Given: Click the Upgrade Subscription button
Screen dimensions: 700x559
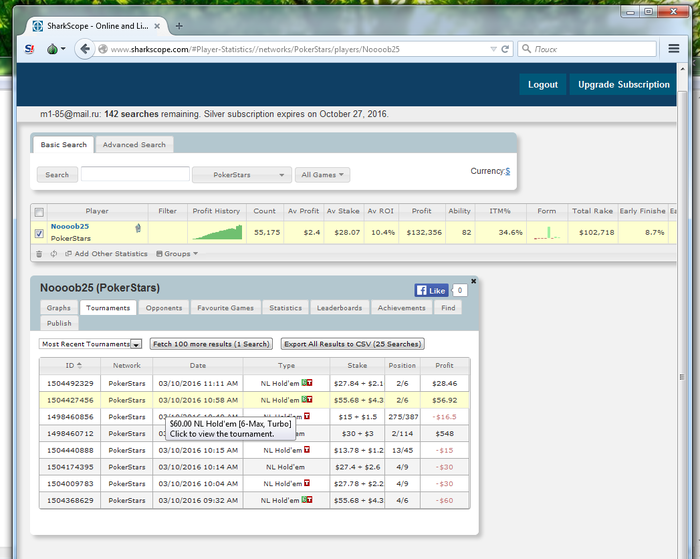Looking at the screenshot, I should coord(624,84).
